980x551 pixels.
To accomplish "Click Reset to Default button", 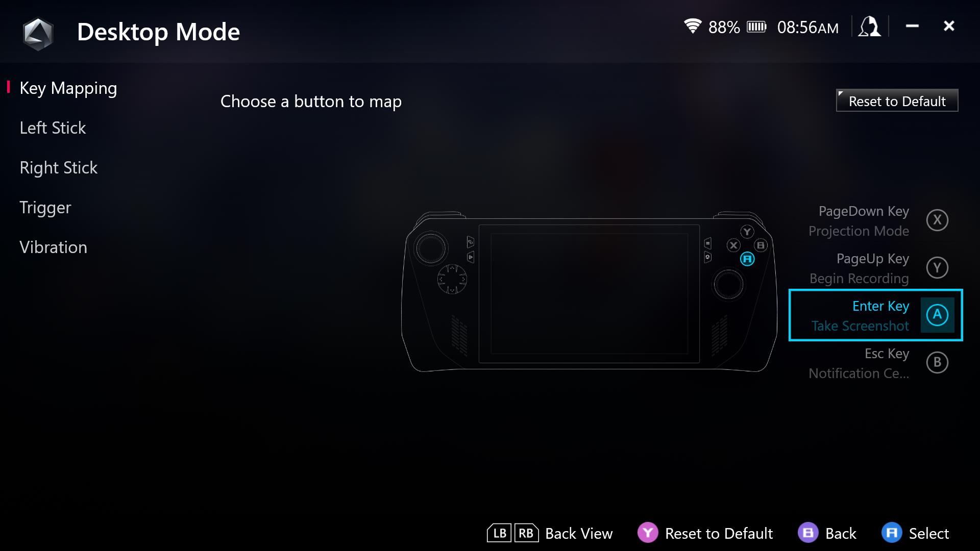I will pos(897,101).
